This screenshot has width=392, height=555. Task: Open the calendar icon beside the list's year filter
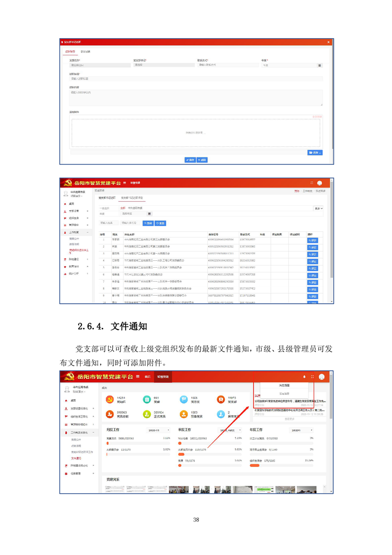pos(149,214)
